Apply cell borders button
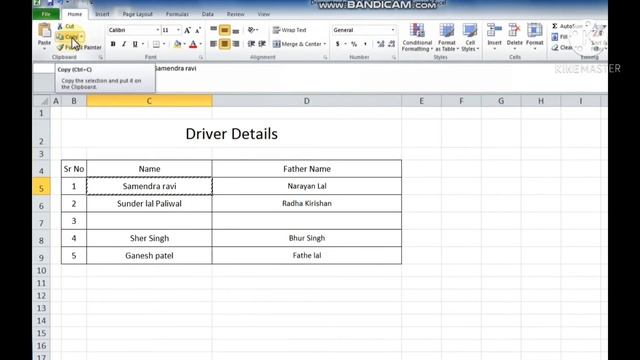The image size is (640, 360). coord(156,44)
